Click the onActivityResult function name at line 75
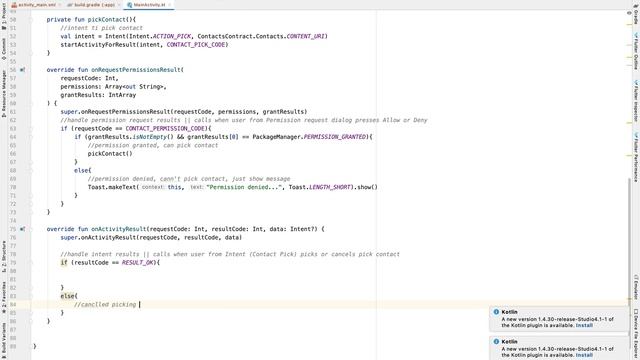Screen dimensions: 640x360 click(x=118, y=229)
